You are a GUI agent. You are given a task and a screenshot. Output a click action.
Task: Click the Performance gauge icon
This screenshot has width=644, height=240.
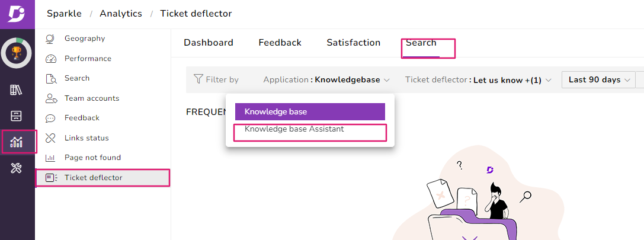pyautogui.click(x=50, y=59)
